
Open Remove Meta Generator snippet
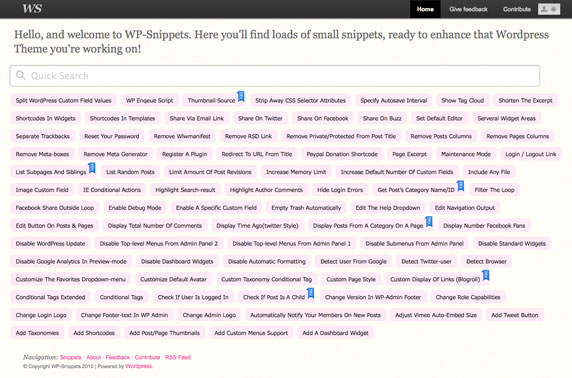116,154
